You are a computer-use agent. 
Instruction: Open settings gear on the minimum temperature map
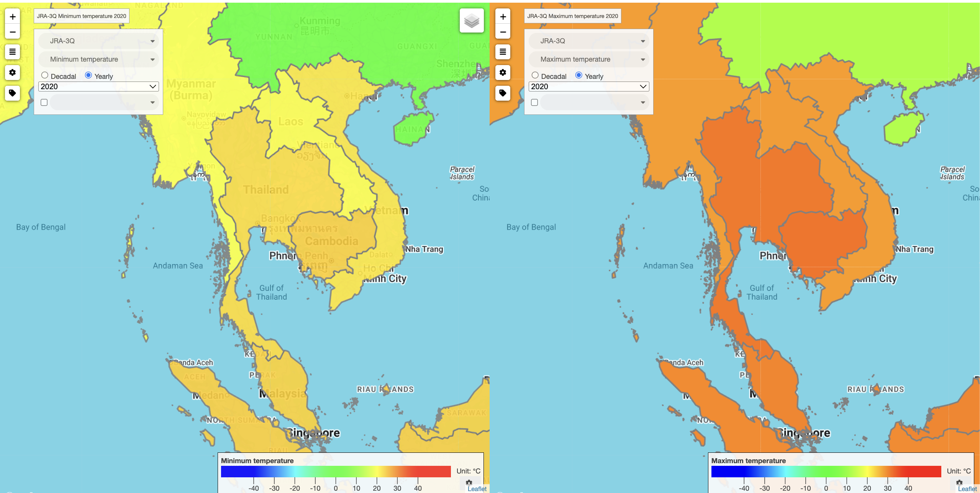point(12,73)
